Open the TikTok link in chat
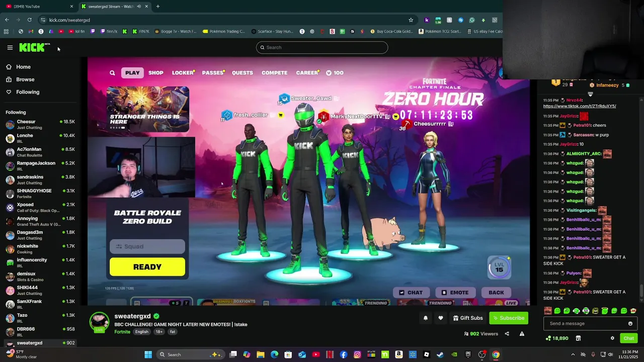Viewport: 644px width, 362px height. coord(580,106)
